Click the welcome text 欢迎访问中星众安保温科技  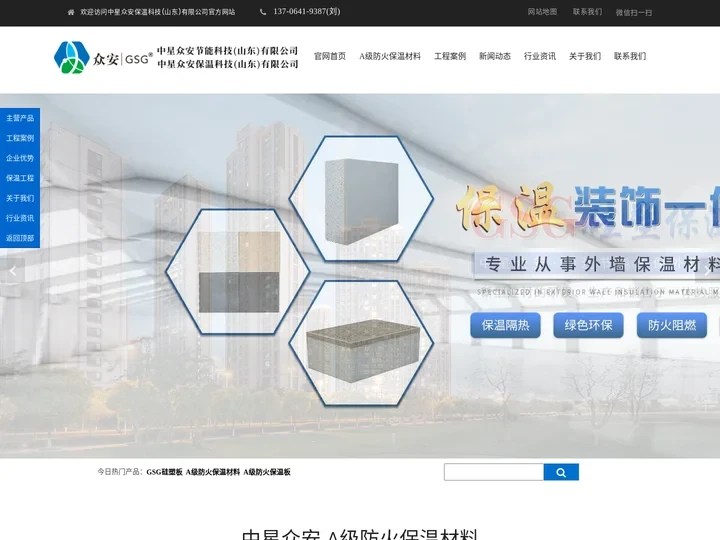coord(158,12)
